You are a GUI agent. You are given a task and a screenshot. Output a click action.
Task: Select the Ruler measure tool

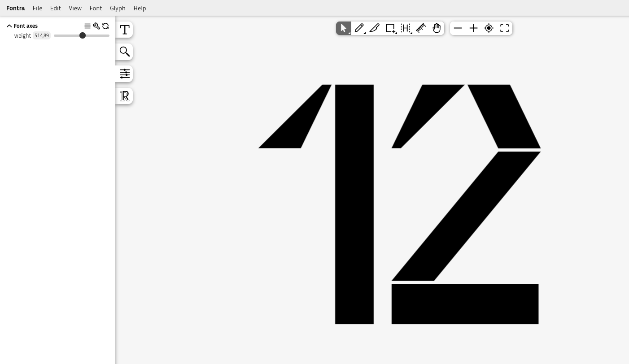421,28
